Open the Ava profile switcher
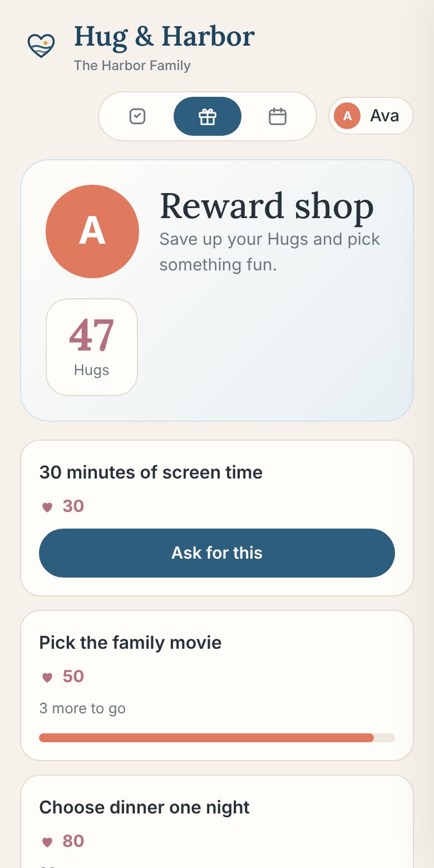434x868 pixels. (x=371, y=116)
